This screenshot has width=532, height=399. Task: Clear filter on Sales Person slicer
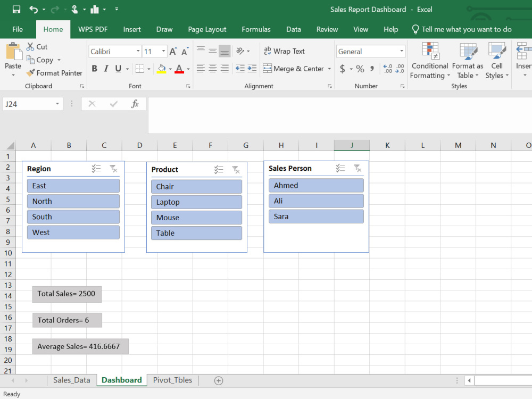(358, 168)
